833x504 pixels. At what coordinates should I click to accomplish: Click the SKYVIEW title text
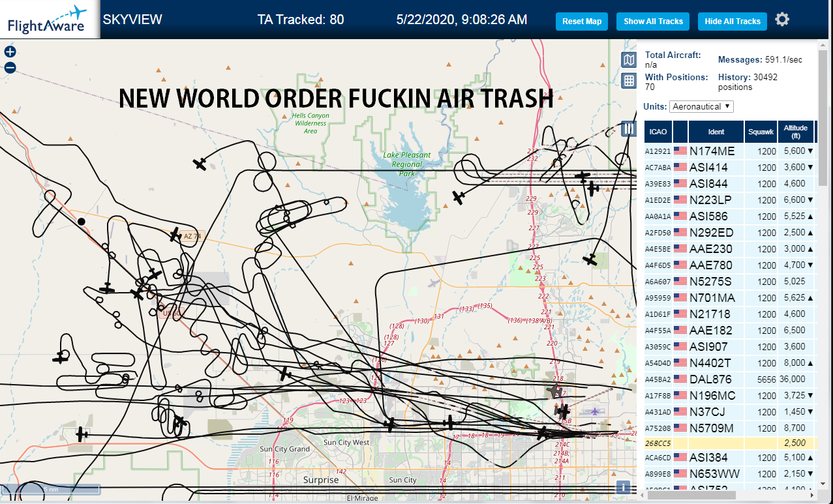click(x=132, y=20)
